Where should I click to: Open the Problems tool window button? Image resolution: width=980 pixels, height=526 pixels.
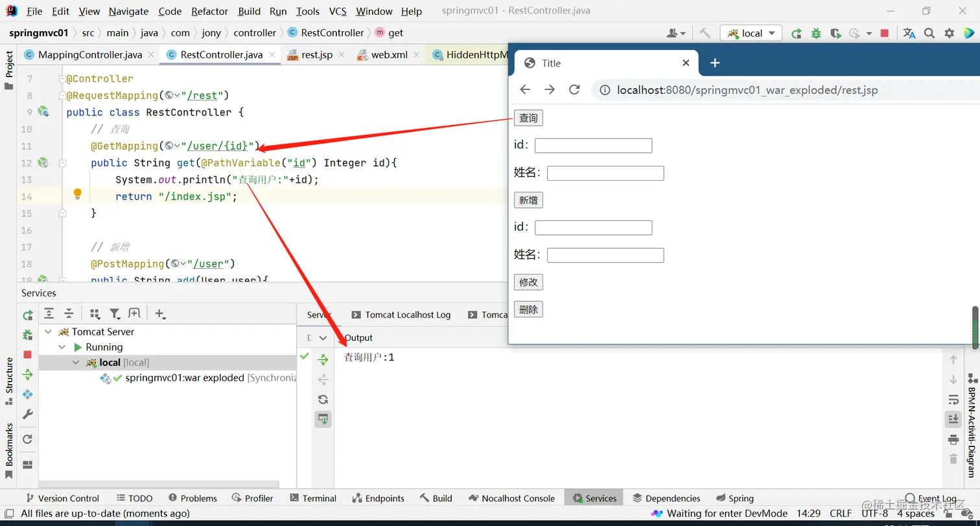click(192, 498)
